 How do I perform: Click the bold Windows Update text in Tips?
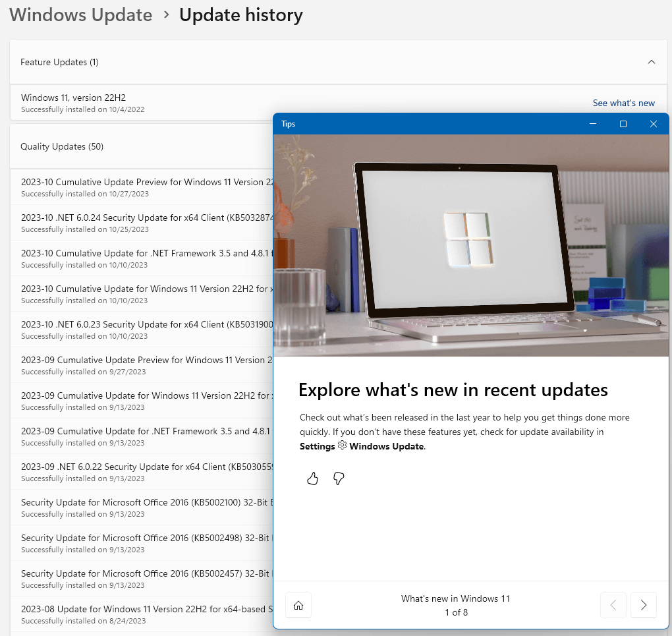(387, 446)
